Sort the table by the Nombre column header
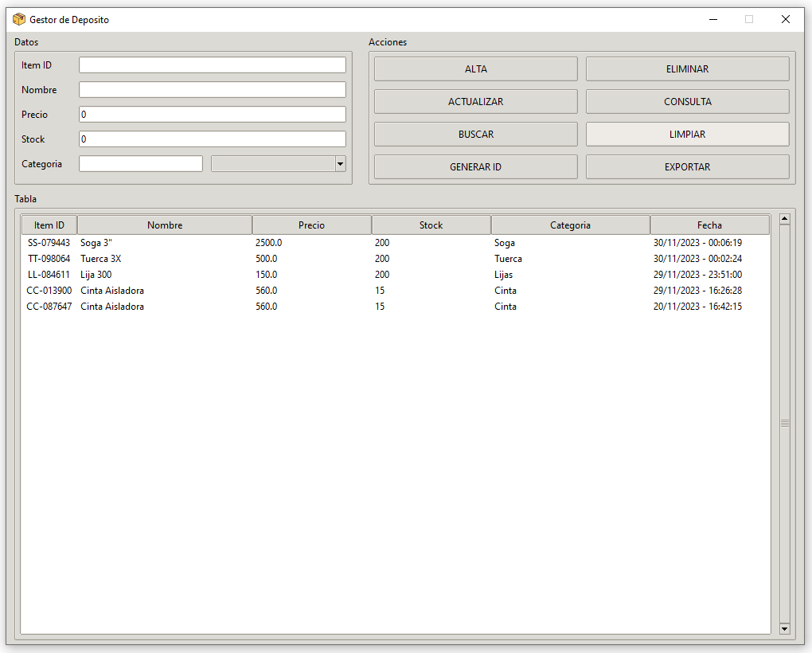Viewport: 812px width, 653px height. coord(165,225)
